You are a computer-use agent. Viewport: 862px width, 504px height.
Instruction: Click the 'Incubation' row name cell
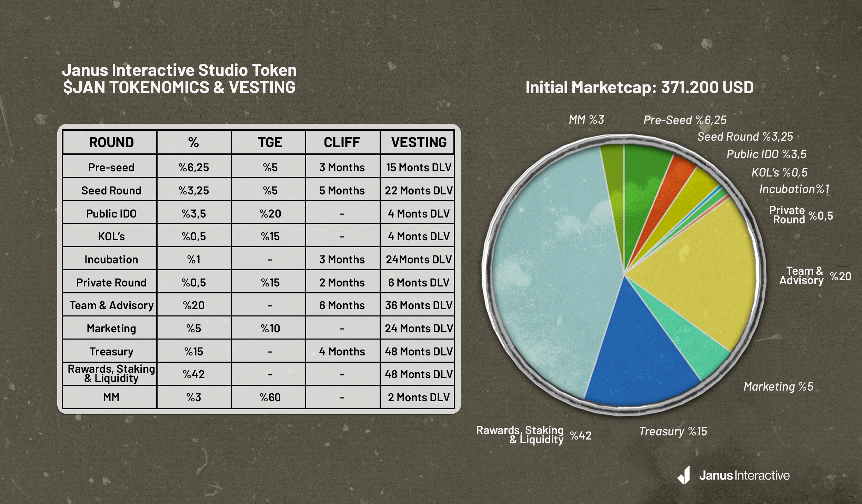[110, 259]
